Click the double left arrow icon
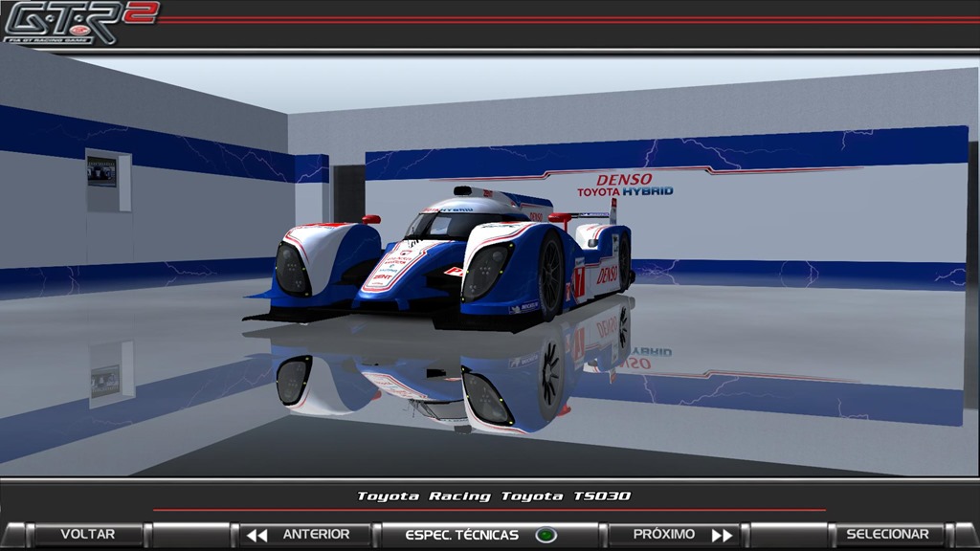The image size is (980, 551). (x=256, y=536)
